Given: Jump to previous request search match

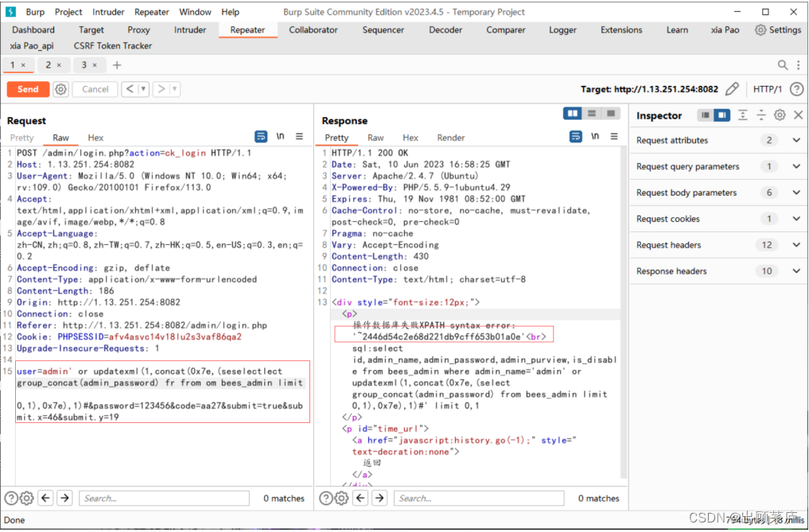Looking at the screenshot, I should (46, 498).
